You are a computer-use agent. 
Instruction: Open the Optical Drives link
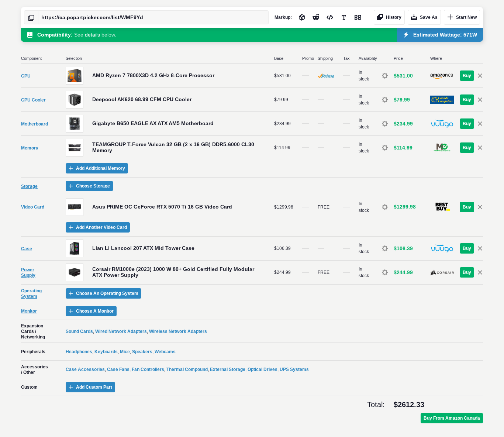[262, 369]
